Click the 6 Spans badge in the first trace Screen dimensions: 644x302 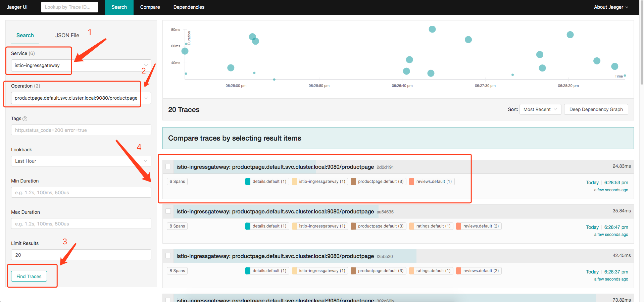point(177,182)
